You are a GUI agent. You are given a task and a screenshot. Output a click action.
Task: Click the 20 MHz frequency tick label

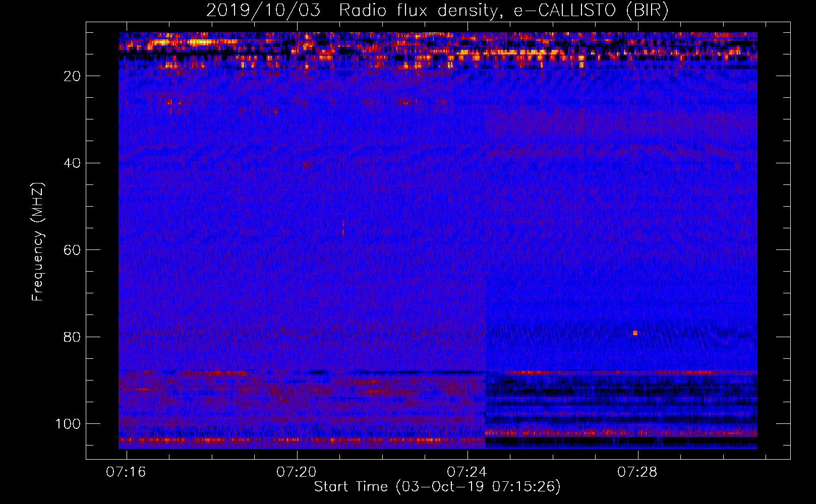click(73, 76)
